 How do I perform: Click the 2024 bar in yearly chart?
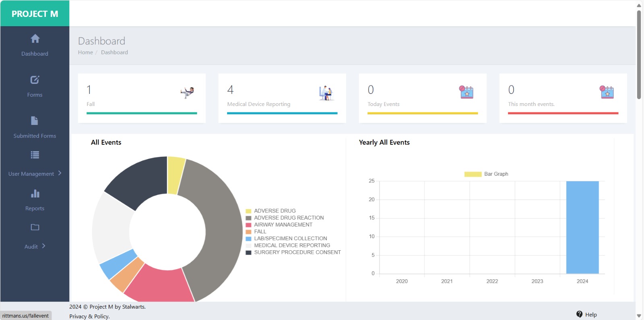582,227
